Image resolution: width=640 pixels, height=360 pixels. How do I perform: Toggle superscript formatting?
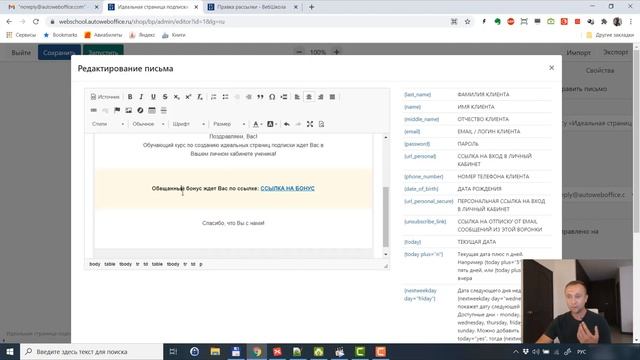click(x=188, y=97)
